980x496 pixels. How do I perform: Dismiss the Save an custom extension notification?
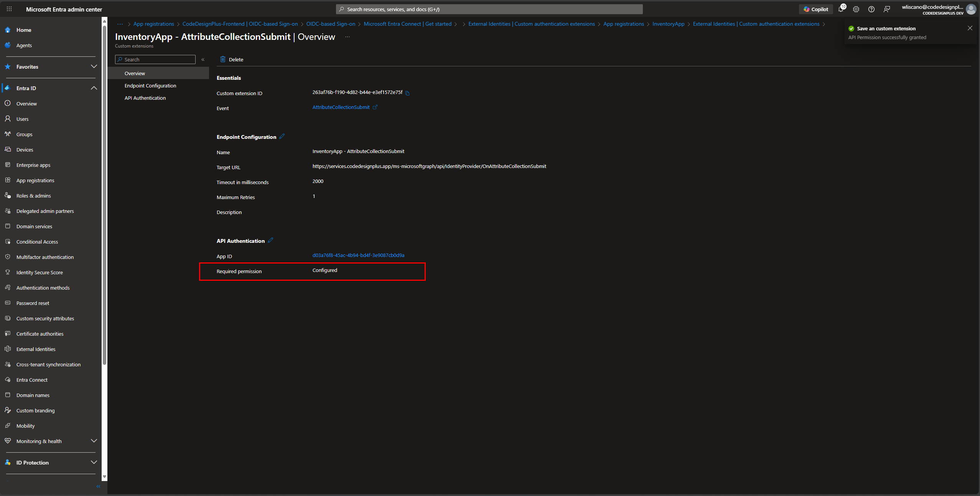pyautogui.click(x=970, y=28)
